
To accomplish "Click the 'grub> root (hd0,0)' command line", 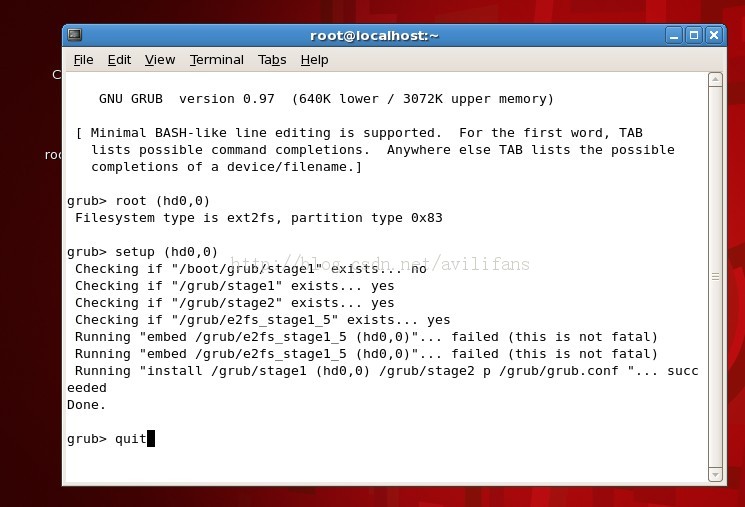I will click(x=138, y=201).
